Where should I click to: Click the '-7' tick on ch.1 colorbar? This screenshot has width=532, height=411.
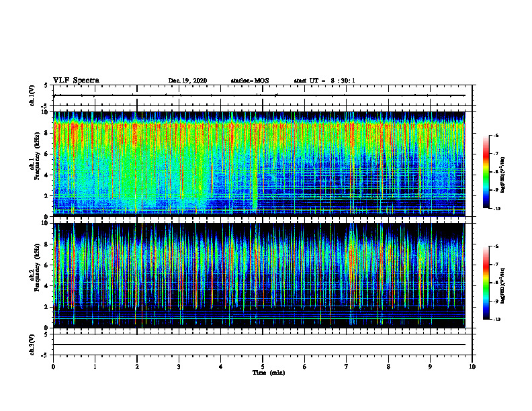coord(496,154)
